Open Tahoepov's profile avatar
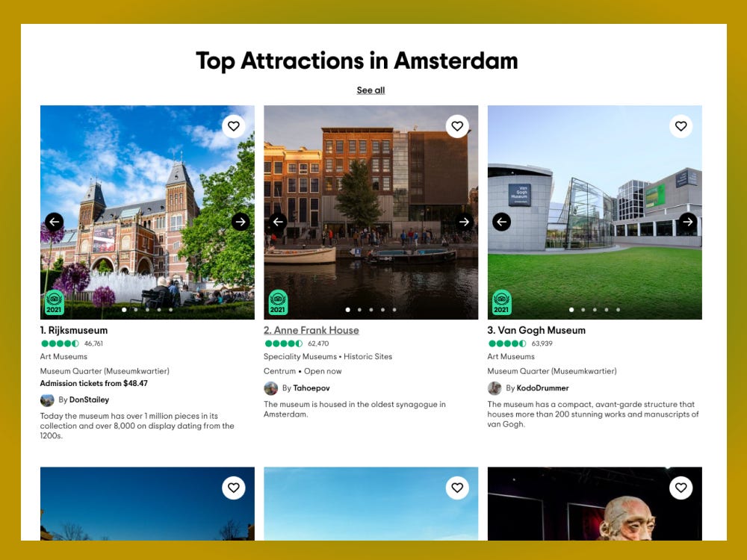 pos(270,388)
